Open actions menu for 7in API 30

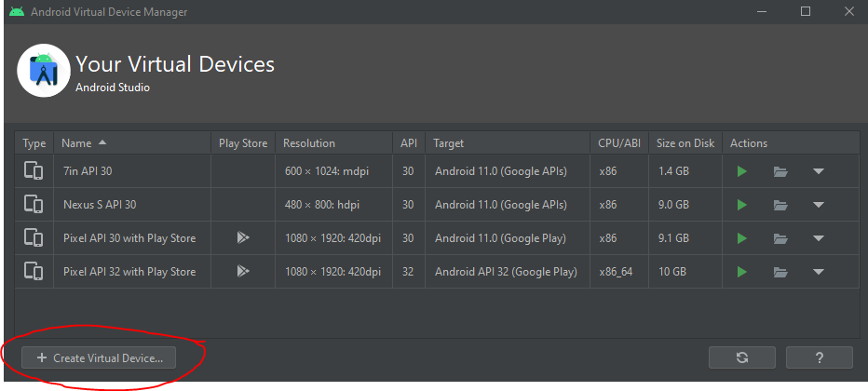tap(819, 171)
